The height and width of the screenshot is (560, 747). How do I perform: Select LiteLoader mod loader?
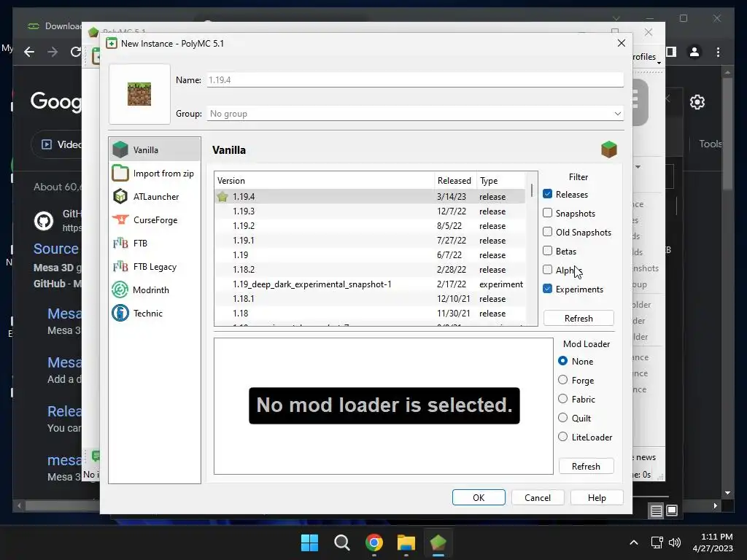point(562,437)
